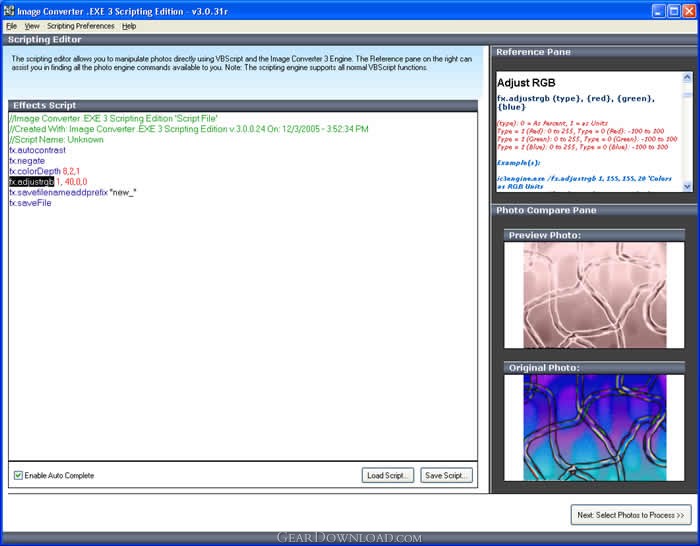Open the View menu

tap(32, 26)
